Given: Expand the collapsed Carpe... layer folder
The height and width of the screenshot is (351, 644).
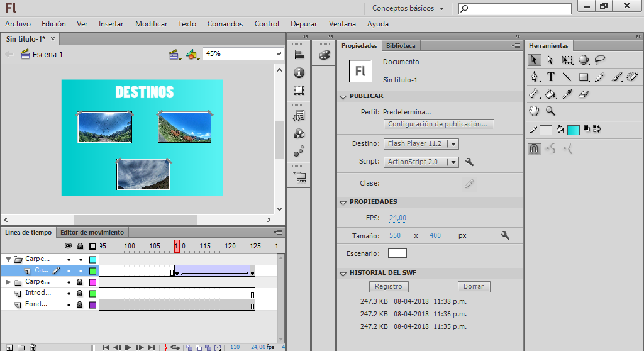Looking at the screenshot, I should (8, 282).
